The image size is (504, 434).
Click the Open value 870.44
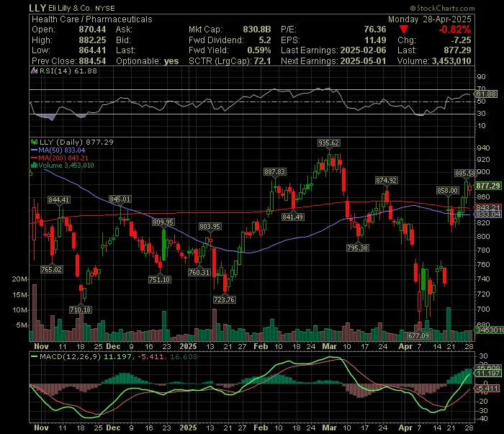tap(92, 30)
